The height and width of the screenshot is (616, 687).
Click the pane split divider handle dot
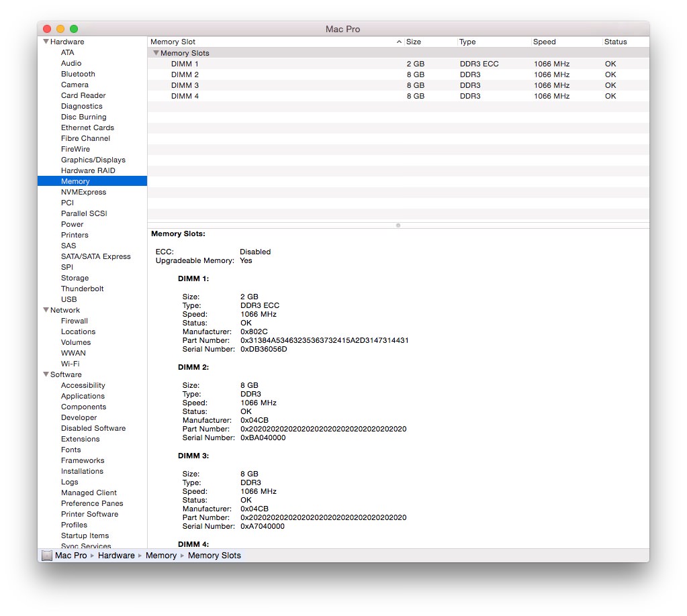(398, 225)
